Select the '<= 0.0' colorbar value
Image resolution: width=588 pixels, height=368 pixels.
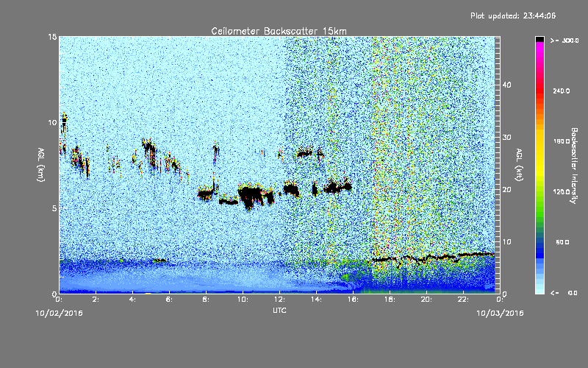(x=564, y=293)
